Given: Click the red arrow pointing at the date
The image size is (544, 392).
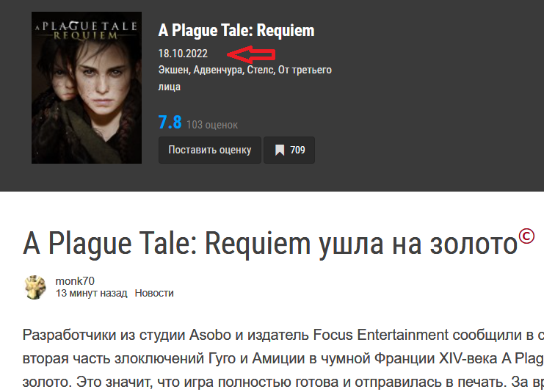Looking at the screenshot, I should (251, 54).
